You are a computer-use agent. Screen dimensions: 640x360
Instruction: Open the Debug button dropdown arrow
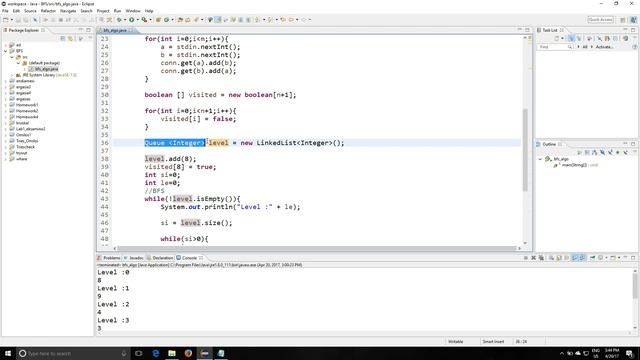[125, 20]
